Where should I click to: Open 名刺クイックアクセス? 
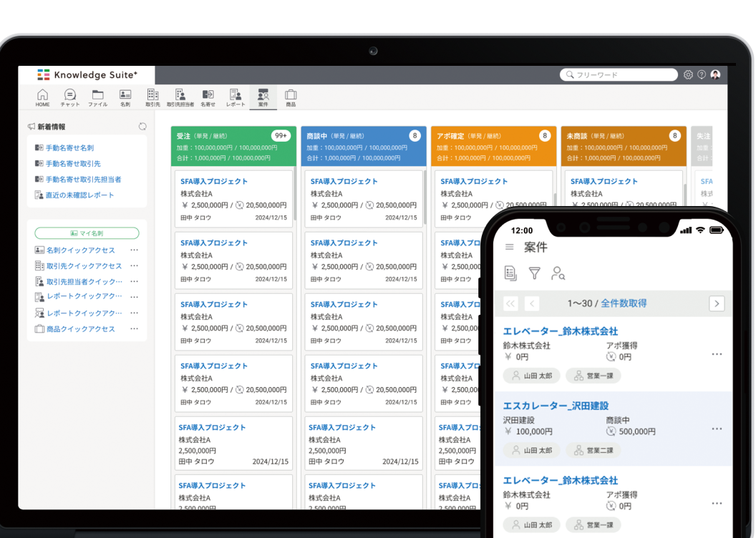point(80,250)
